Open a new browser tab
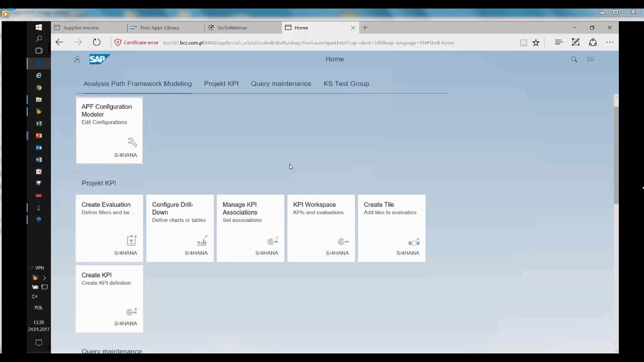This screenshot has width=644, height=362. point(365,28)
